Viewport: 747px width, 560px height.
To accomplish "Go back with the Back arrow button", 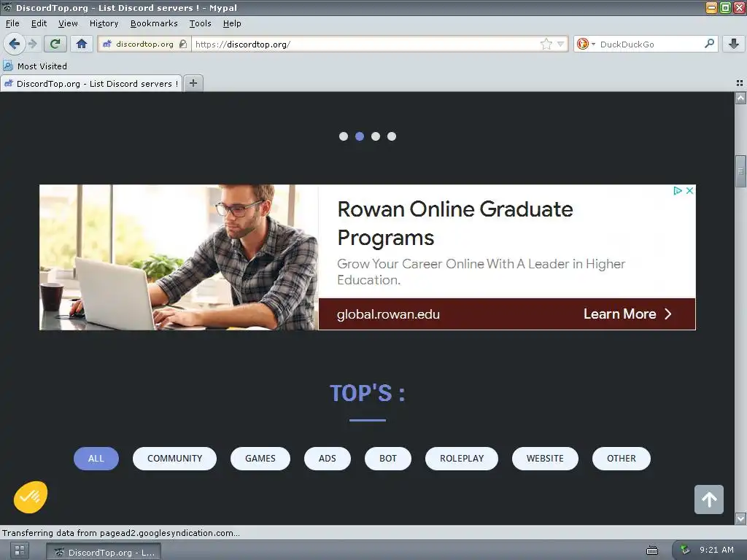I will 15,44.
